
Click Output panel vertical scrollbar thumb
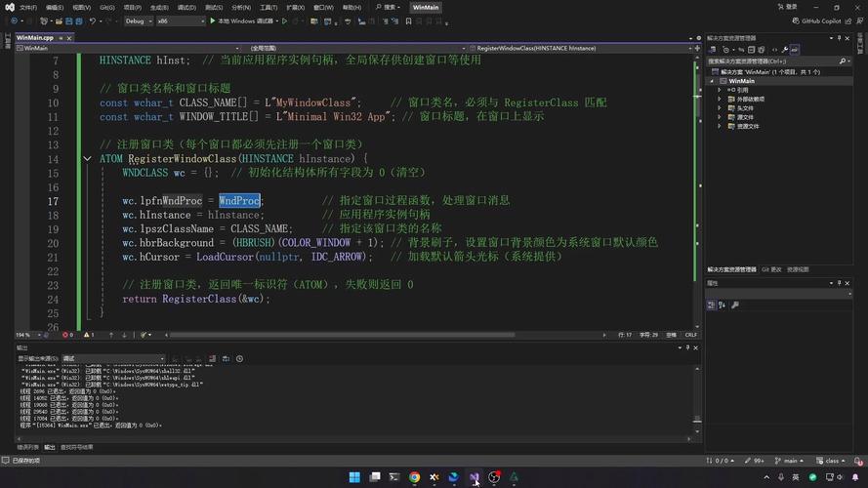coord(697,420)
